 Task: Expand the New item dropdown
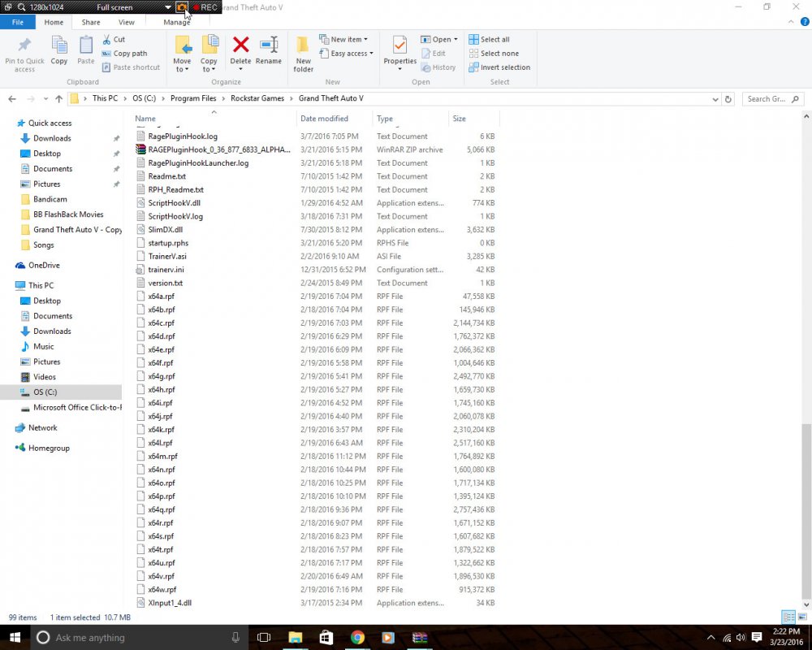343,39
